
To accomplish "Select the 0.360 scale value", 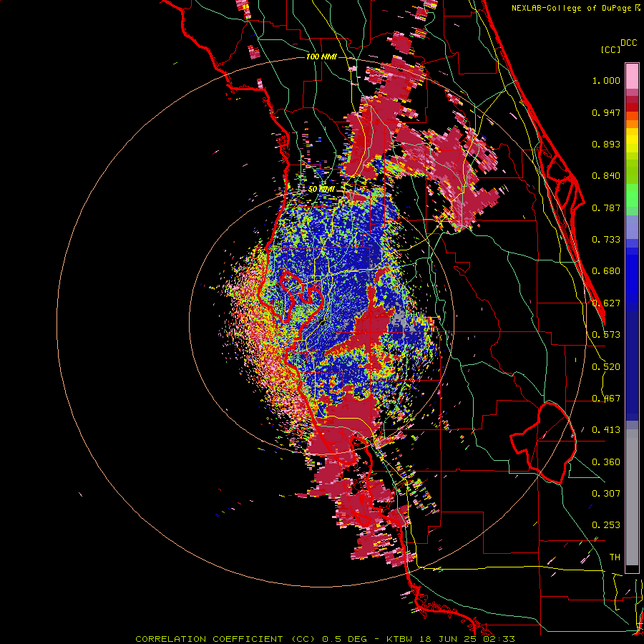I will coord(606,462).
